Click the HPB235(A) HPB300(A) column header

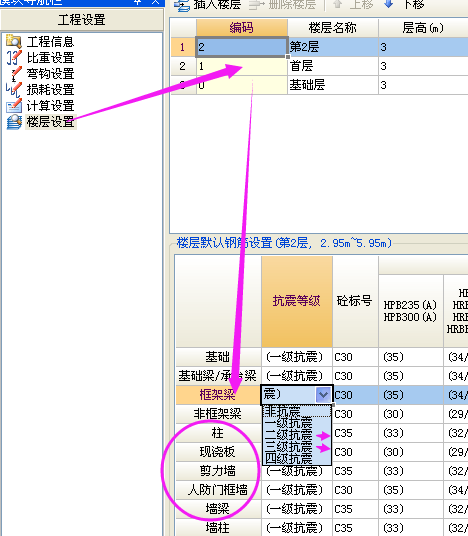pos(411,311)
